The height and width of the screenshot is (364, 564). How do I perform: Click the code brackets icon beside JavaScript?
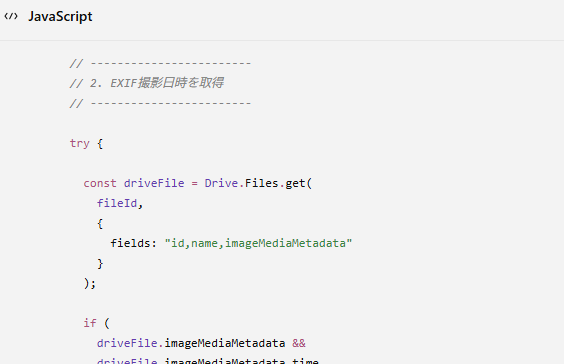click(x=11, y=16)
